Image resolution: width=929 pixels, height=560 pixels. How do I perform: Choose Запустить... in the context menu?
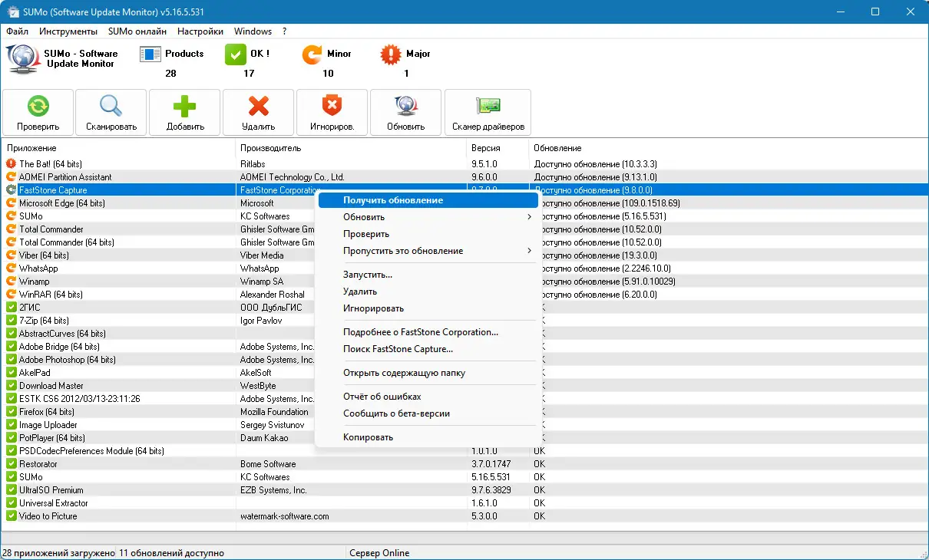[428, 275]
